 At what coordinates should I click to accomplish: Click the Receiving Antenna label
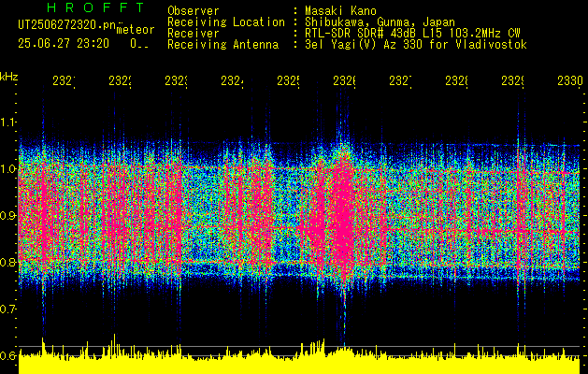[x=222, y=45]
